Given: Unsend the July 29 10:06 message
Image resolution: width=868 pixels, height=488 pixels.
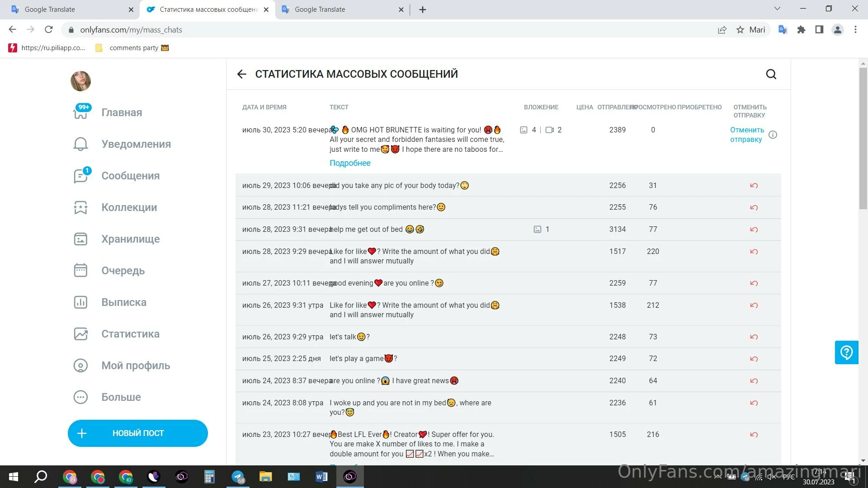Looking at the screenshot, I should pyautogui.click(x=754, y=186).
